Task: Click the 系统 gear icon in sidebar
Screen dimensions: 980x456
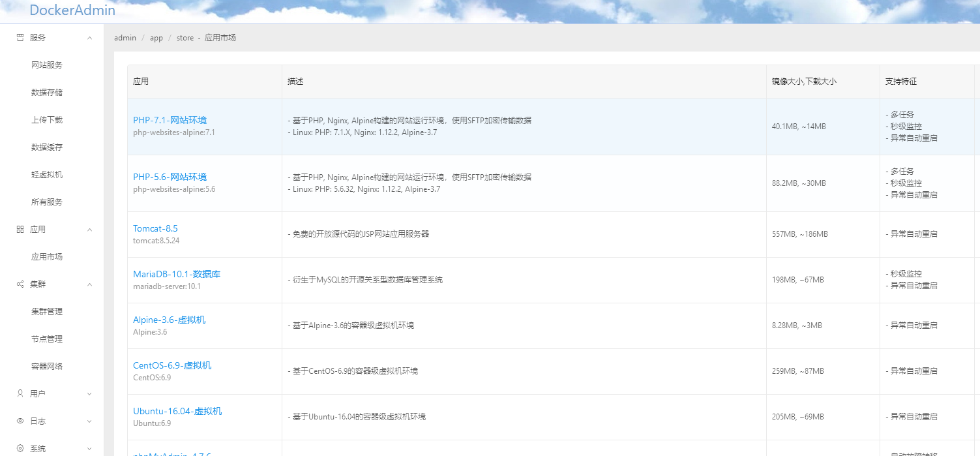Action: (x=20, y=449)
